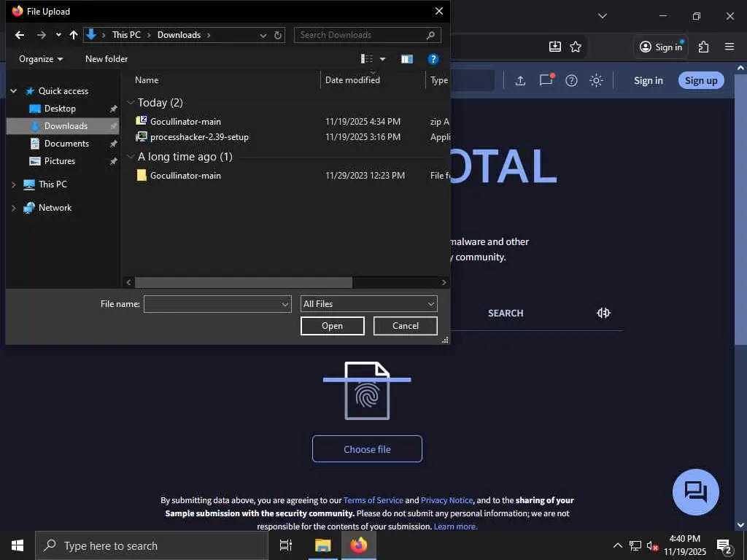Open Firefox extensions icon

point(704,47)
